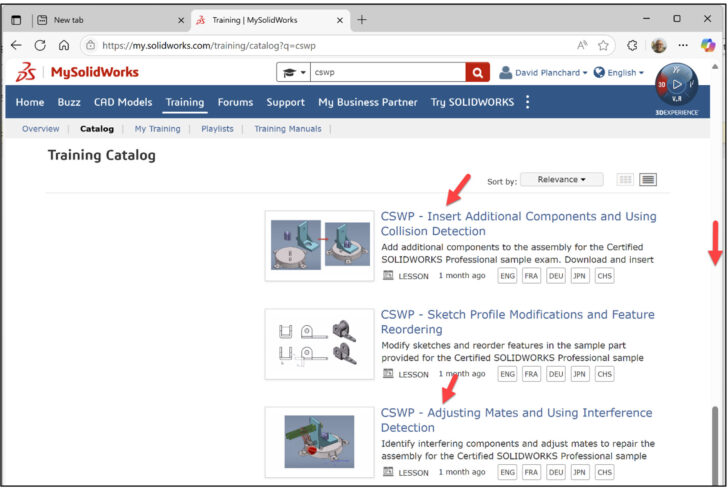Open CSWP Insert Additional Components lesson link
This screenshot has height=489, width=728.
click(x=519, y=223)
